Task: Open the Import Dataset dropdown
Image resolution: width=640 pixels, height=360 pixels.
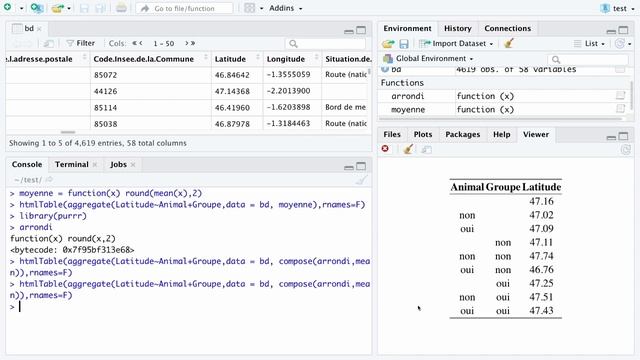Action: [x=456, y=44]
